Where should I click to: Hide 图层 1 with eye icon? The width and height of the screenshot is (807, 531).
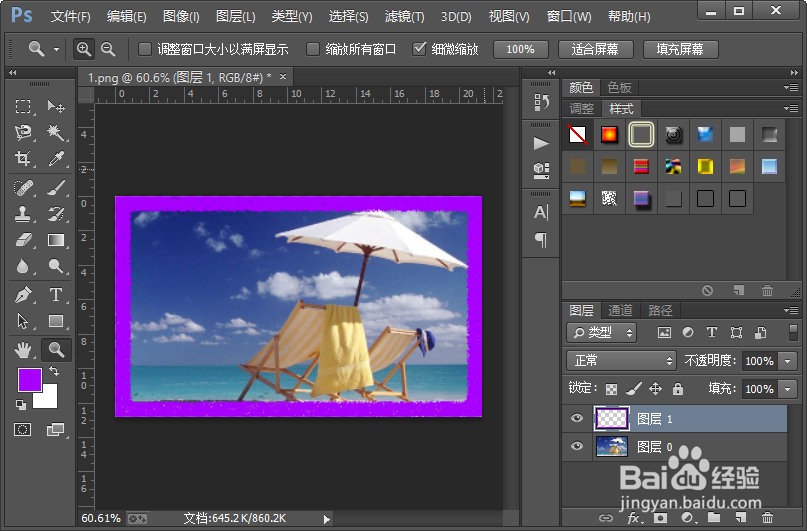[577, 418]
